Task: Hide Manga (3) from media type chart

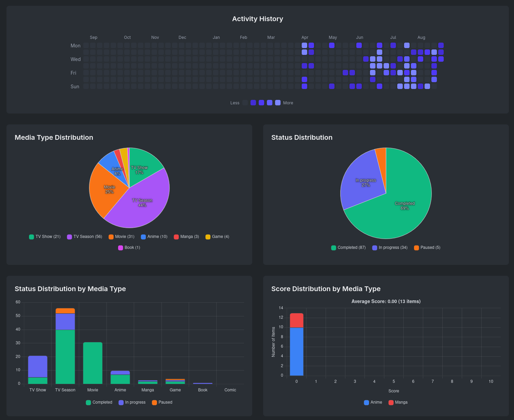Action: coord(186,237)
